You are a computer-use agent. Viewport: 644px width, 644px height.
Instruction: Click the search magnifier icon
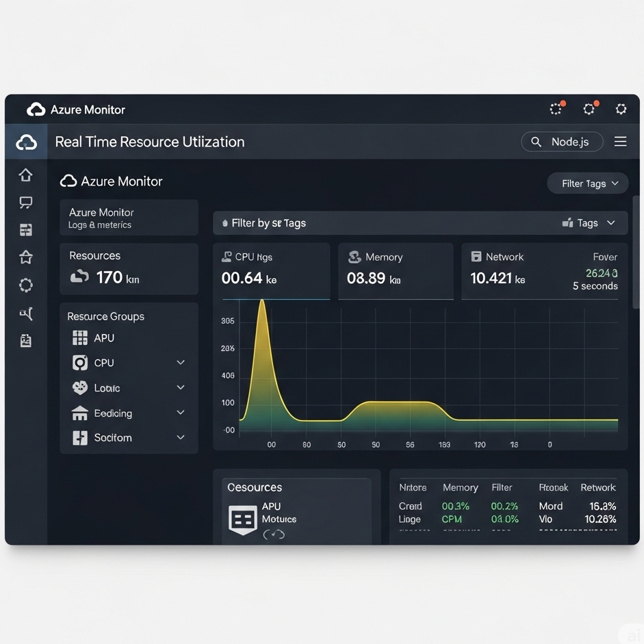tap(536, 142)
